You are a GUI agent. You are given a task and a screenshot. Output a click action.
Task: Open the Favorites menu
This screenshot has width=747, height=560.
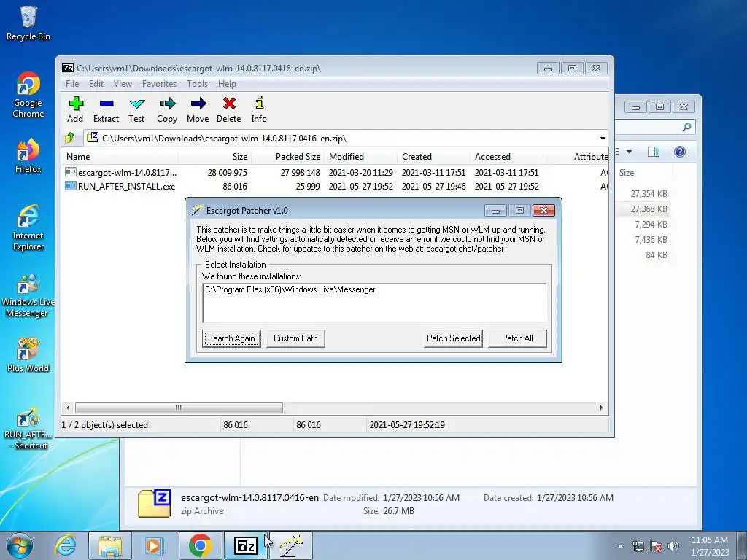pos(159,84)
